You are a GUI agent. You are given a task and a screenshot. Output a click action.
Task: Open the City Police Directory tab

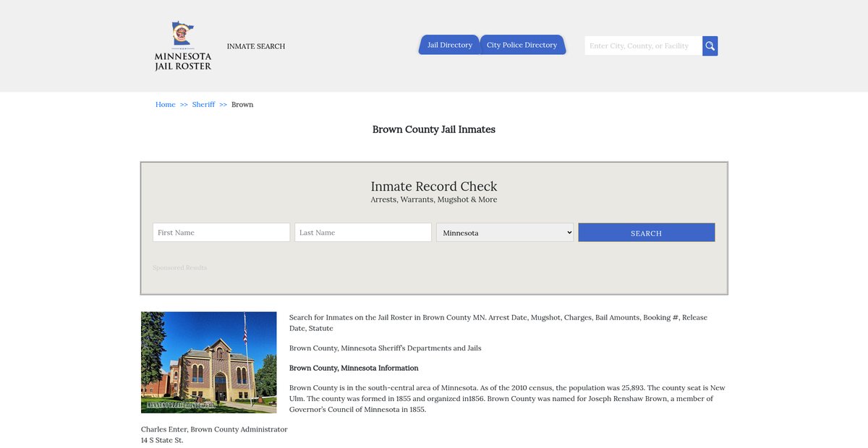point(522,45)
